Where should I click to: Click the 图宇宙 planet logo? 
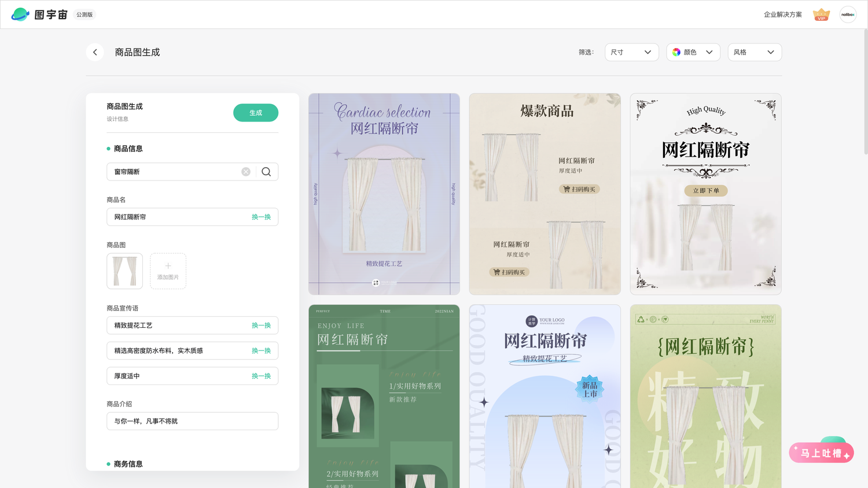[x=20, y=14]
